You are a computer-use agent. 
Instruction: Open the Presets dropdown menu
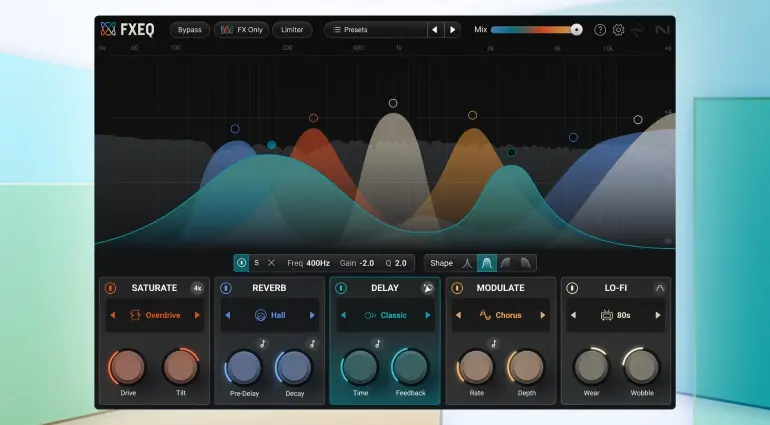coord(375,30)
